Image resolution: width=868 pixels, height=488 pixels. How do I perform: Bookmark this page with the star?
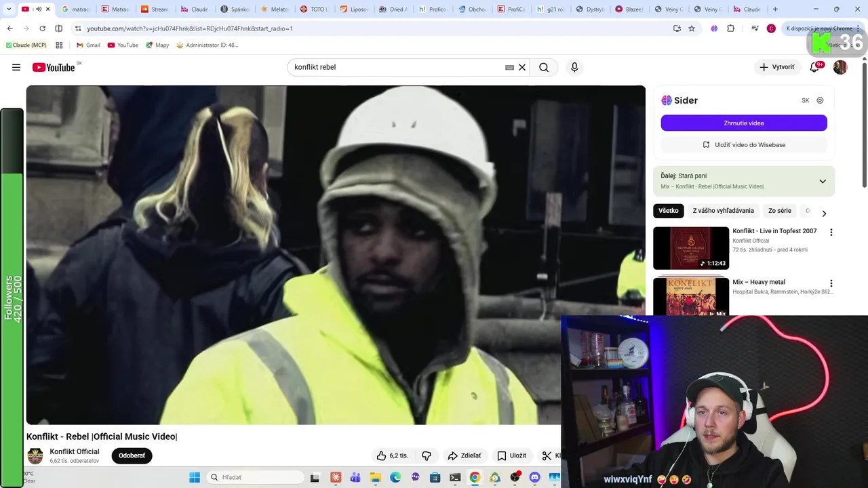[692, 28]
